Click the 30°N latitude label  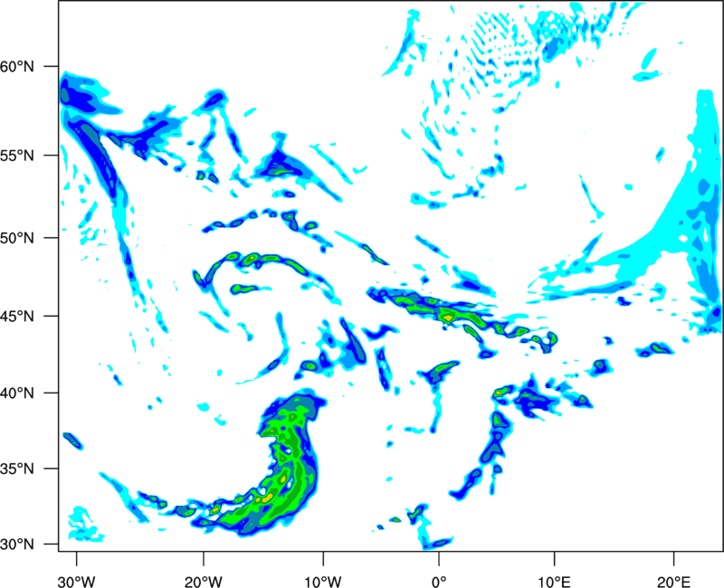(17, 545)
